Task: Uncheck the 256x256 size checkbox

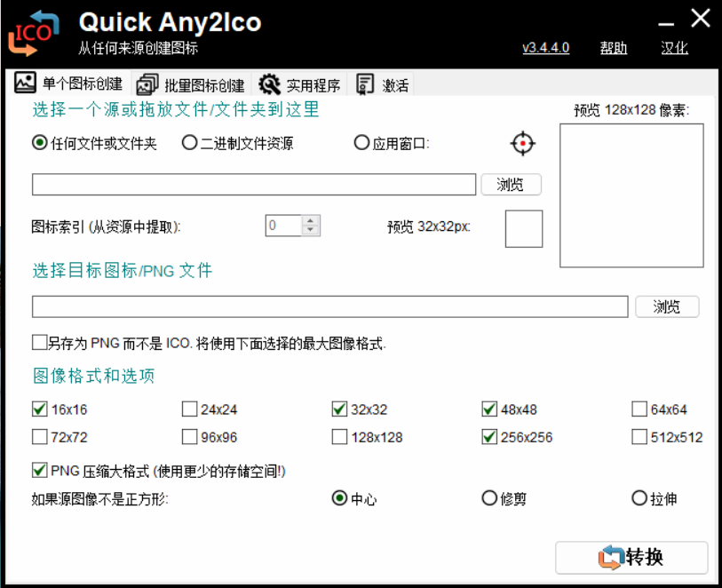Action: (x=489, y=436)
